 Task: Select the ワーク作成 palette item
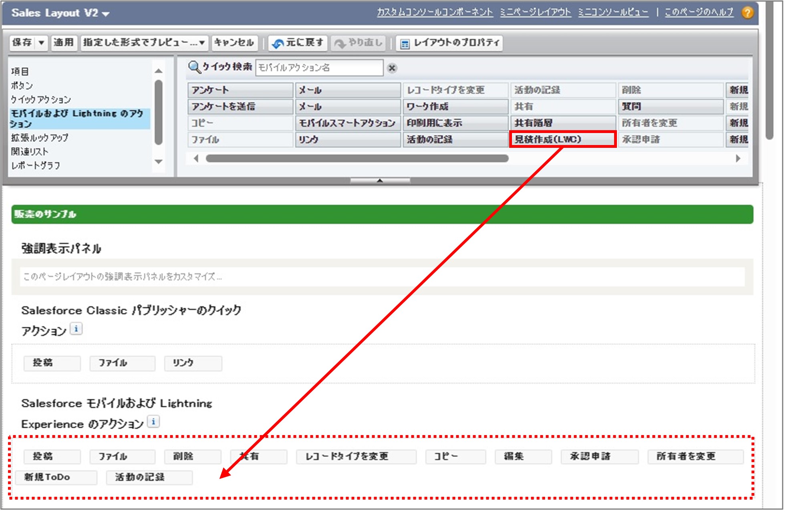click(455, 107)
